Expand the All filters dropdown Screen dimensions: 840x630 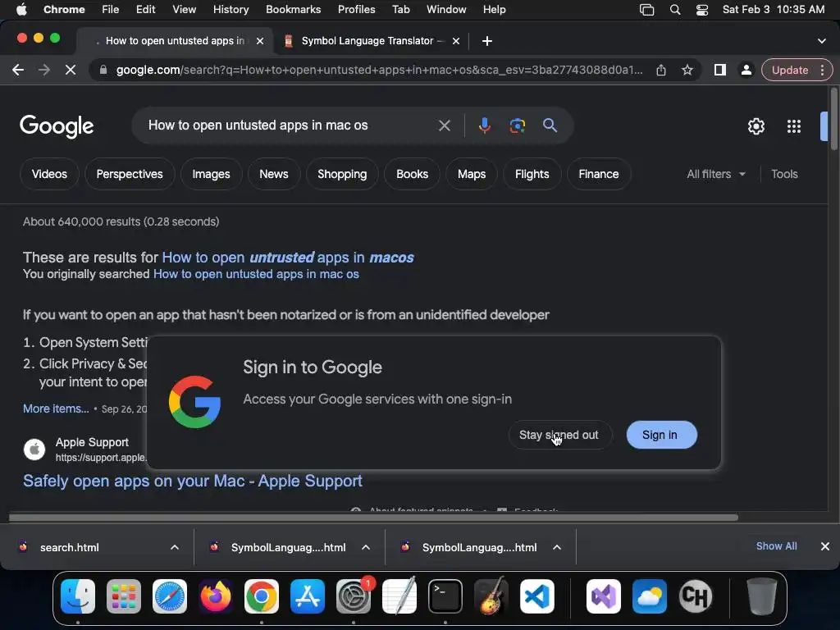tap(715, 174)
